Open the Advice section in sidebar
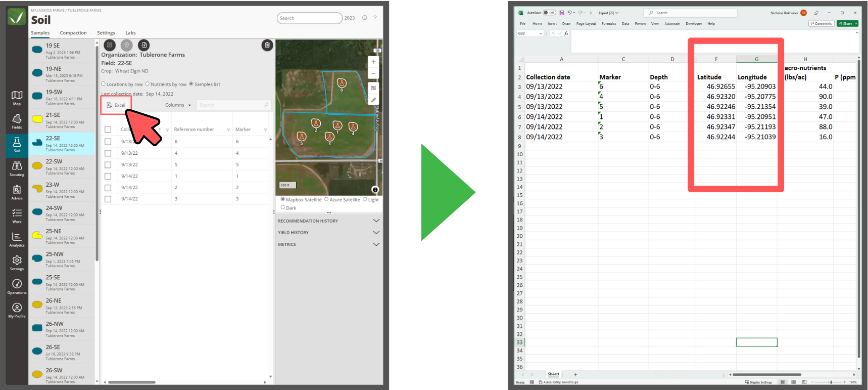The image size is (868, 390). (17, 192)
